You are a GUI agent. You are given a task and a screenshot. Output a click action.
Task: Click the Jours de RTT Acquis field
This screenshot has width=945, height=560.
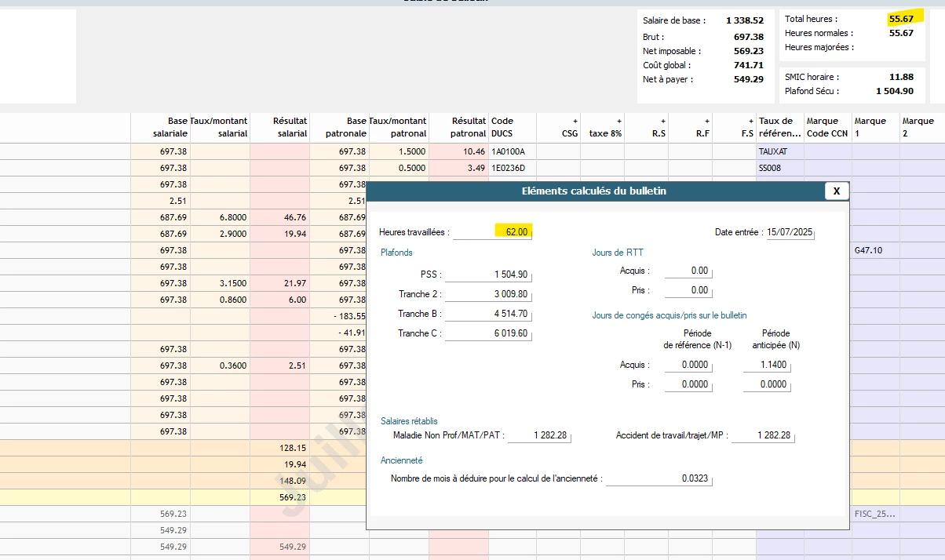(688, 271)
